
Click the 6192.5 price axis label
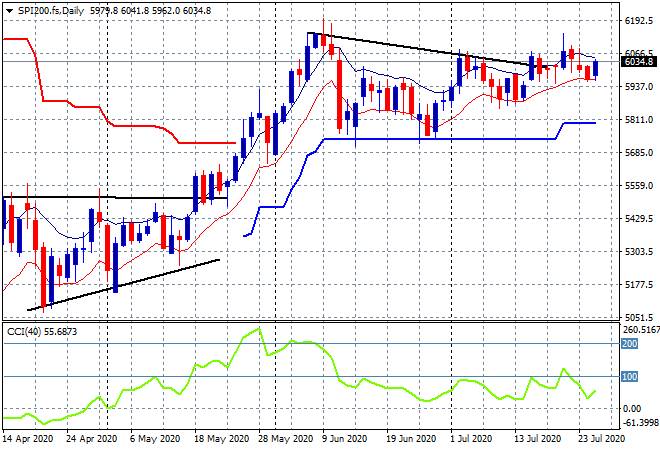pyautogui.click(x=639, y=21)
